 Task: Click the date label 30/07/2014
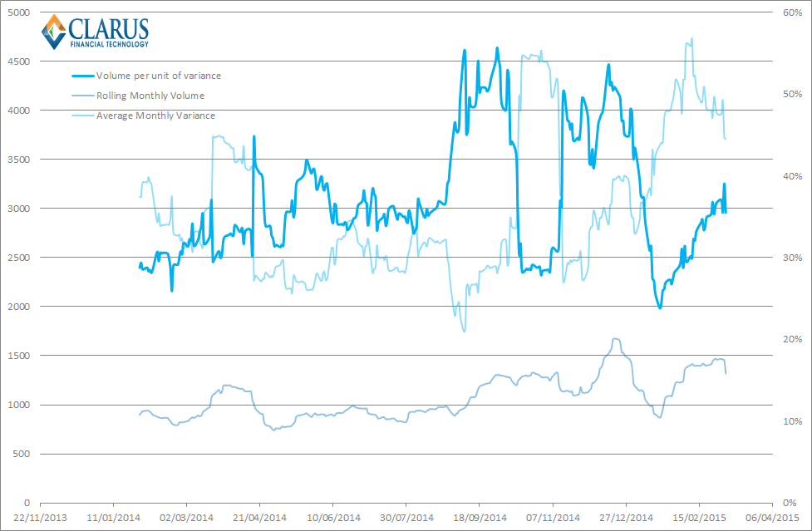406,517
